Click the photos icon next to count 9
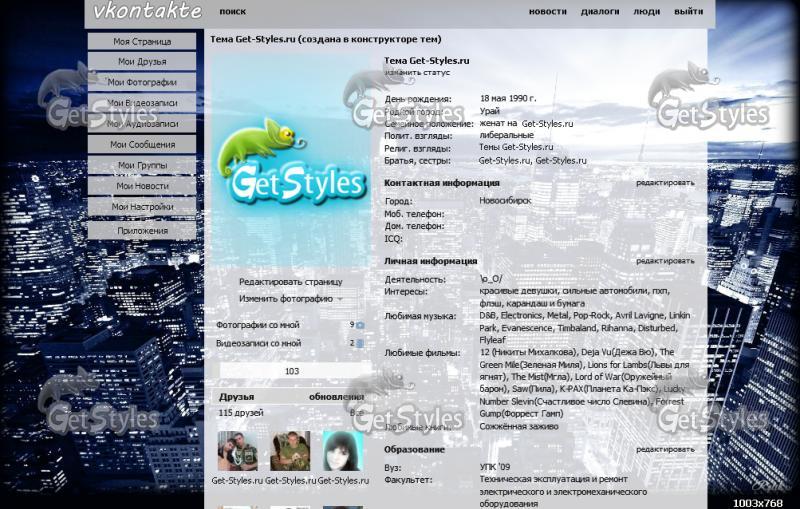The width and height of the screenshot is (800, 509). pos(360,325)
